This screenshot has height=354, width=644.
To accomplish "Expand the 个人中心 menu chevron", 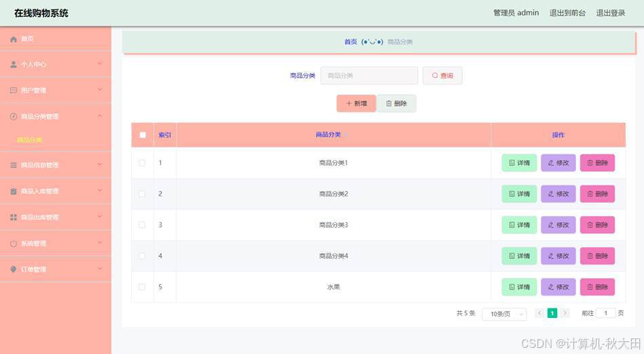I will (x=100, y=64).
